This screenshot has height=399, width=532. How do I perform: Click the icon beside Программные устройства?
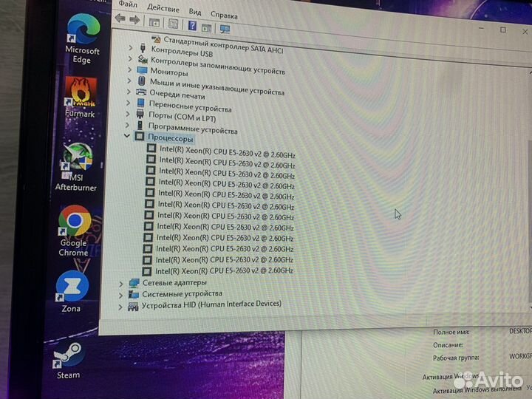tap(140, 125)
